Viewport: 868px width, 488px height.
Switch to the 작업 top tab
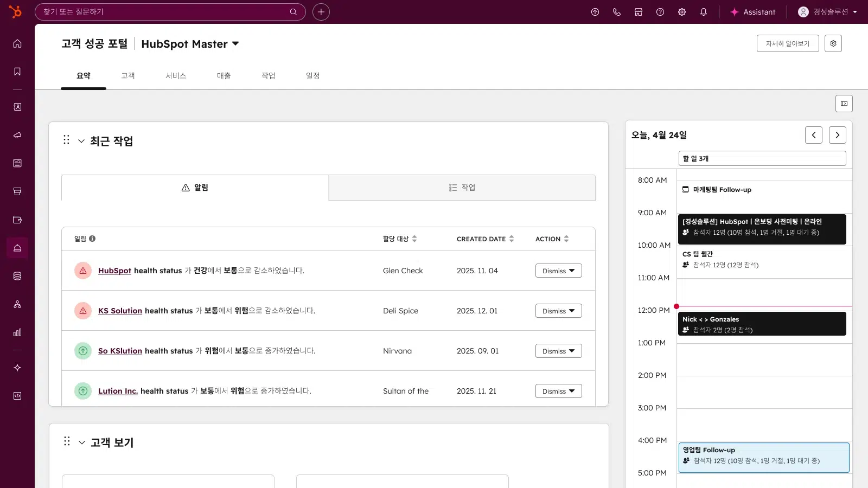[269, 76]
